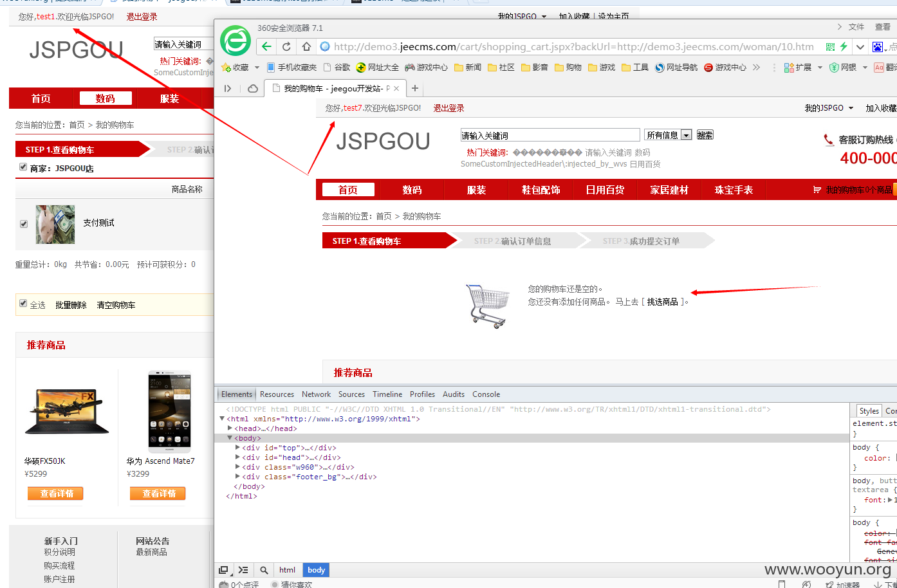Open the dropdown arrow beside 扩展
The width and height of the screenshot is (897, 588).
click(x=820, y=68)
